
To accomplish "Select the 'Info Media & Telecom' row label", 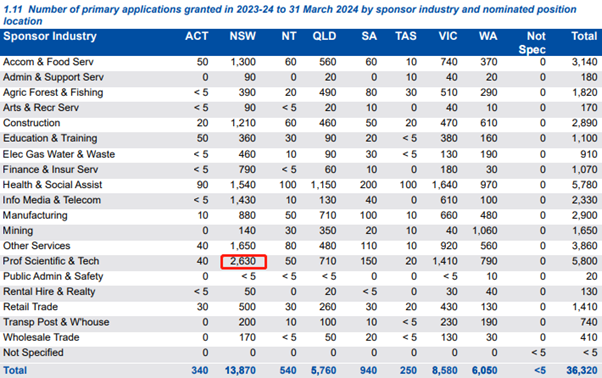I will [x=52, y=200].
